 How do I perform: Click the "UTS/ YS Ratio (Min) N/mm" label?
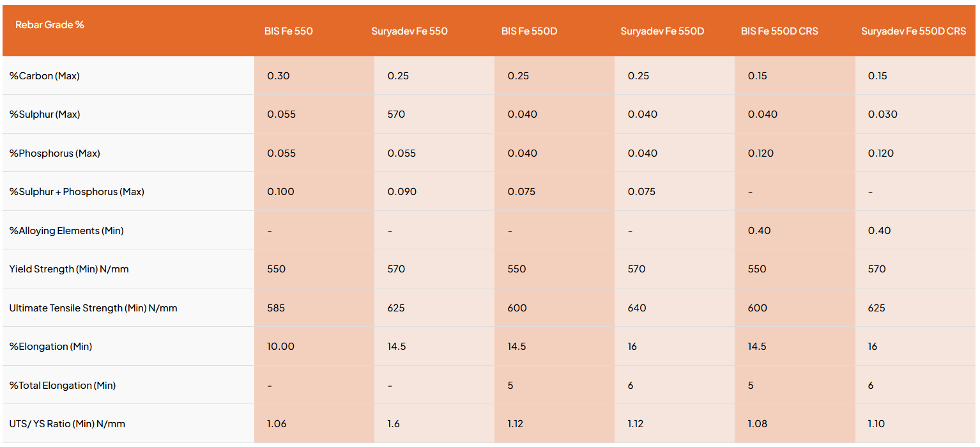(67, 424)
